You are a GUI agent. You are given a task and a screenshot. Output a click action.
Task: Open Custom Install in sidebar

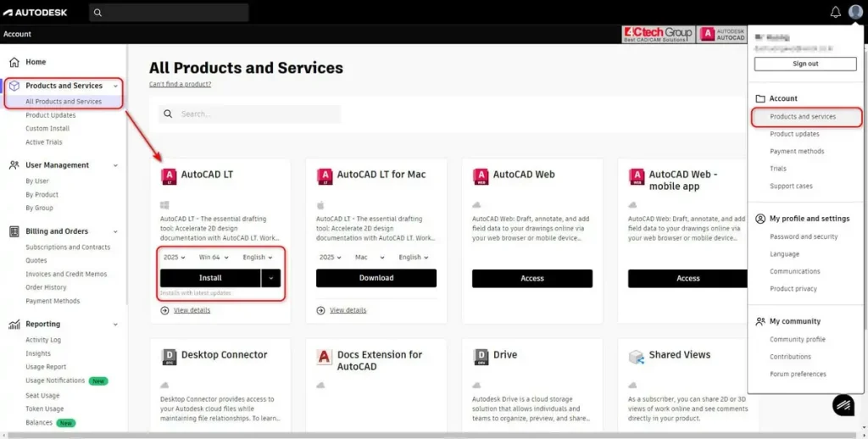point(47,129)
